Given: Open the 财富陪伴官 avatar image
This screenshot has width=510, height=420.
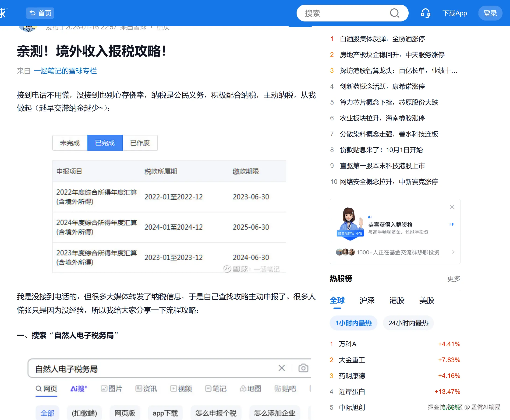Looking at the screenshot, I should pyautogui.click(x=350, y=223).
